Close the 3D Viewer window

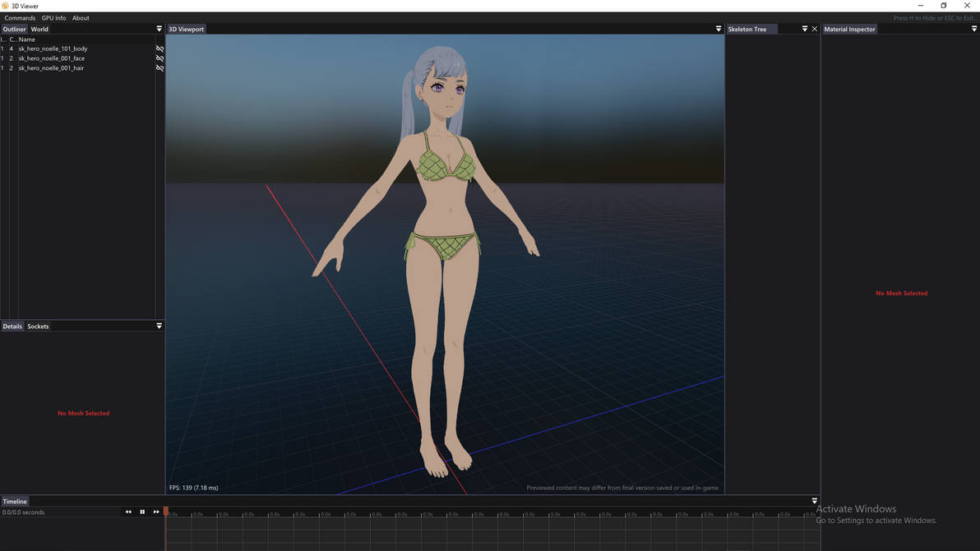967,6
